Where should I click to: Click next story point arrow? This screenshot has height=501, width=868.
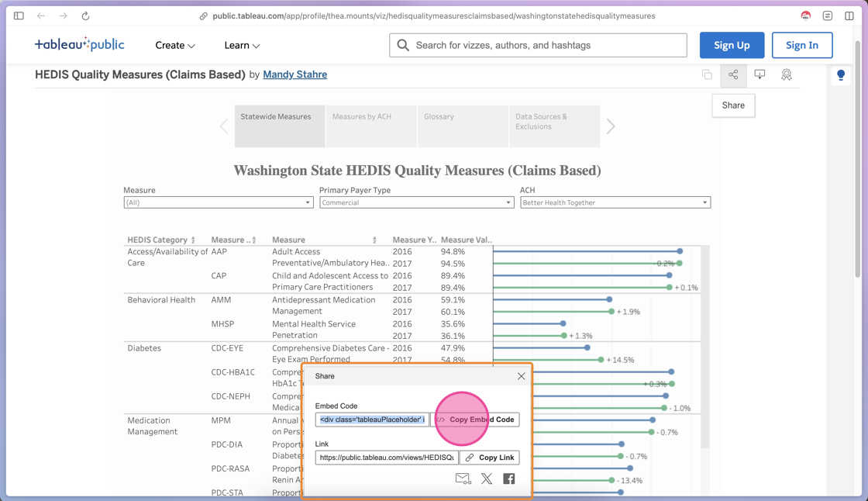611,126
